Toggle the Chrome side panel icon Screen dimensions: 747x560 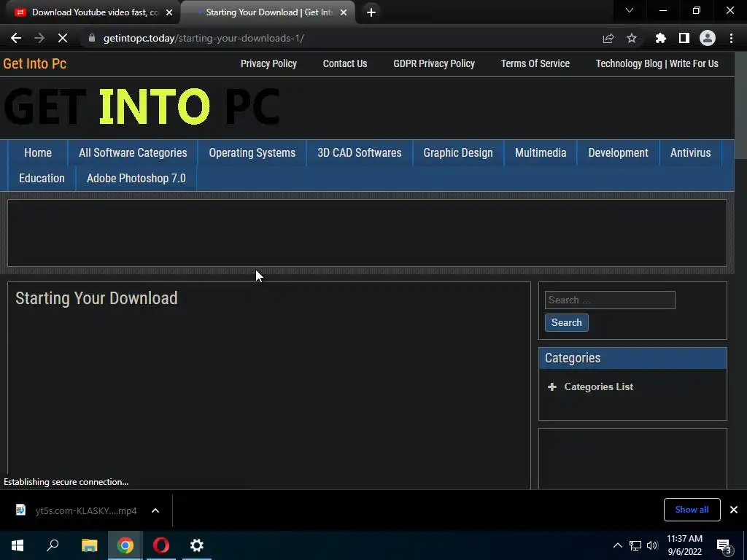(x=684, y=38)
